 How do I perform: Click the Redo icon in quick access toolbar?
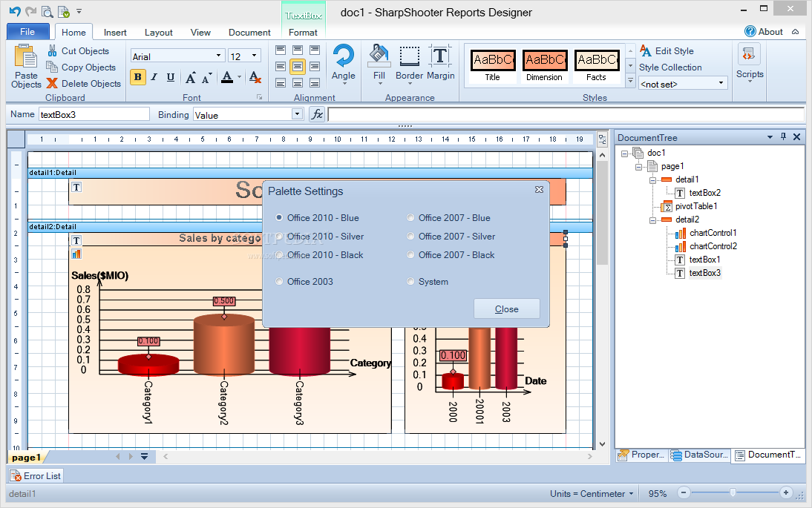click(31, 11)
